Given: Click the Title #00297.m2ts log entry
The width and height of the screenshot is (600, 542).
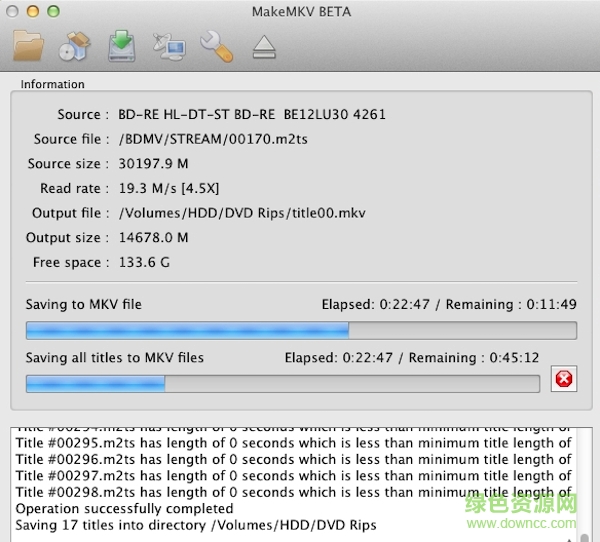Looking at the screenshot, I should tap(290, 475).
